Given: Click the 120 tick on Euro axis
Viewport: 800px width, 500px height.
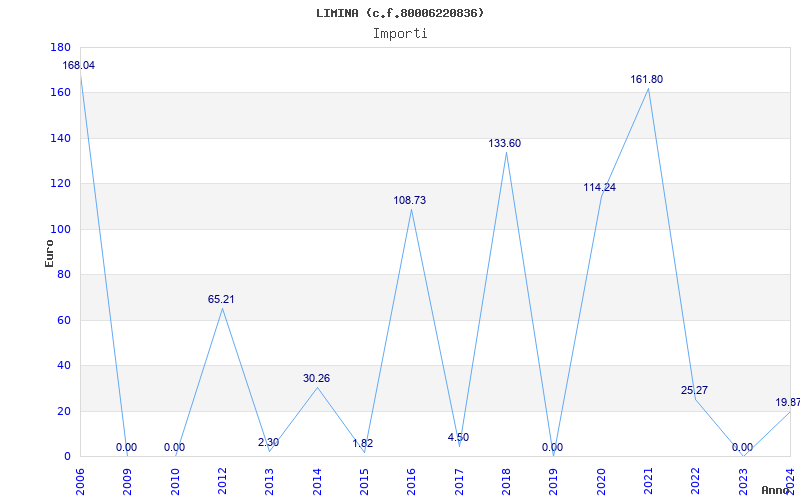Looking at the screenshot, I should (x=60, y=184).
